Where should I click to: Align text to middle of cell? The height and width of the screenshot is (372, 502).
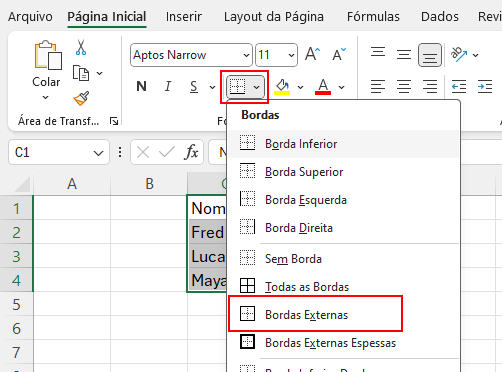tap(403, 55)
